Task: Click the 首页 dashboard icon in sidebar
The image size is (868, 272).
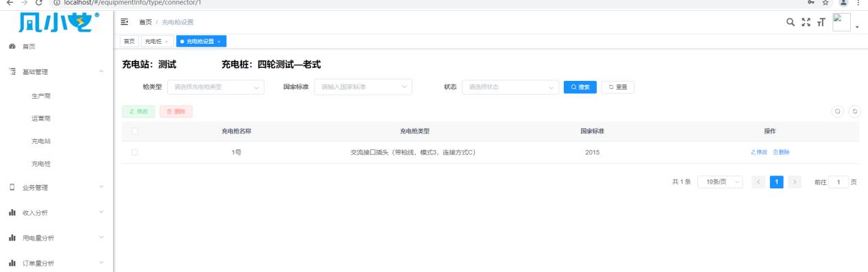Action: (x=12, y=47)
